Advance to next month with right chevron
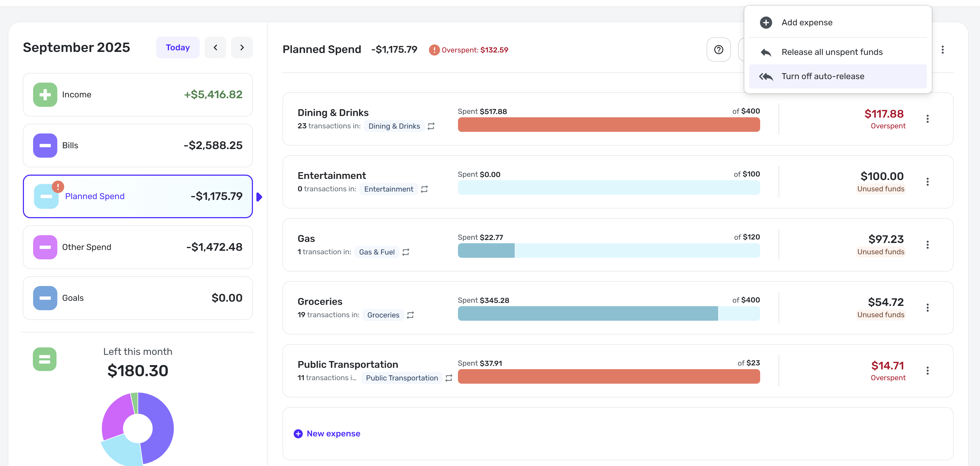This screenshot has height=466, width=980. [x=242, y=48]
